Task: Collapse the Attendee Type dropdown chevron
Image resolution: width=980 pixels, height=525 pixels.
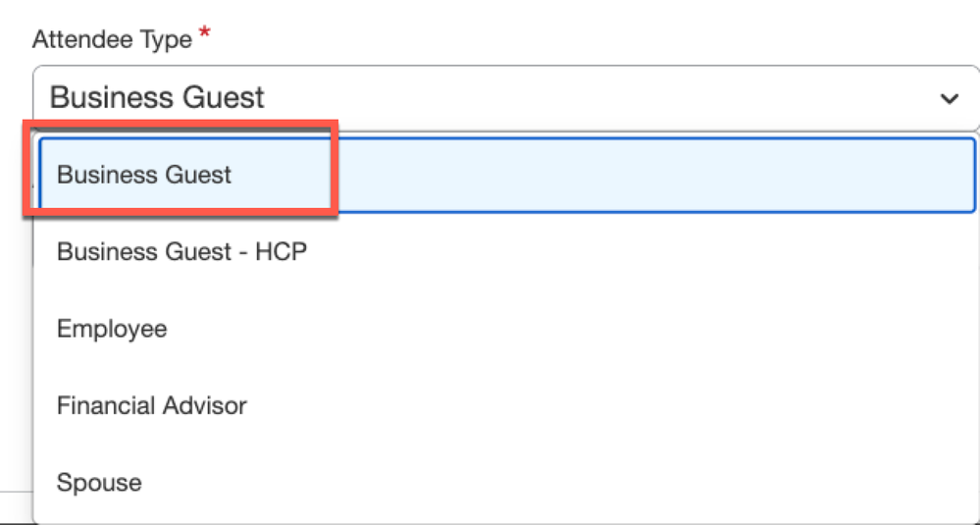Action: point(950,99)
